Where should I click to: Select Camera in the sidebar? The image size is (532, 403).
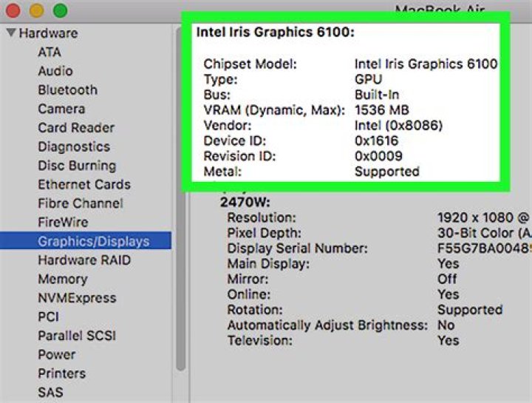(61, 109)
